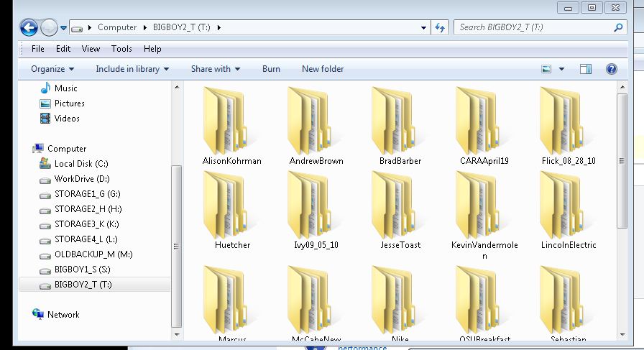This screenshot has width=644, height=350.
Task: Click the Refresh button beside address bar
Action: 441,28
